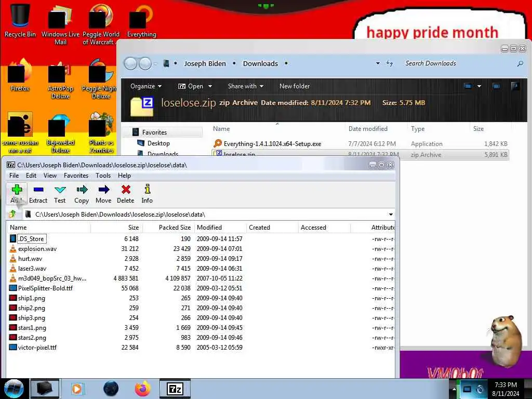This screenshot has height=399, width=532.
Task: Click the Firefox taskbar icon
Action: click(x=142, y=389)
